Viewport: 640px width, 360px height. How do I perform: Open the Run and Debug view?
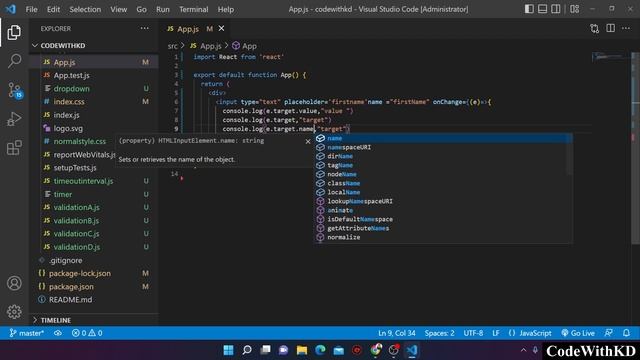(14, 119)
